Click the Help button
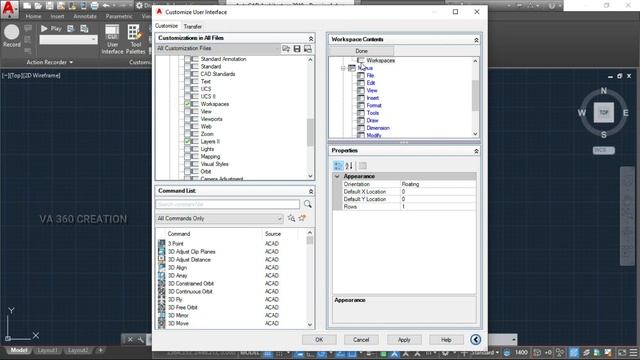Screen dimensions: 640x360 click(x=446, y=340)
